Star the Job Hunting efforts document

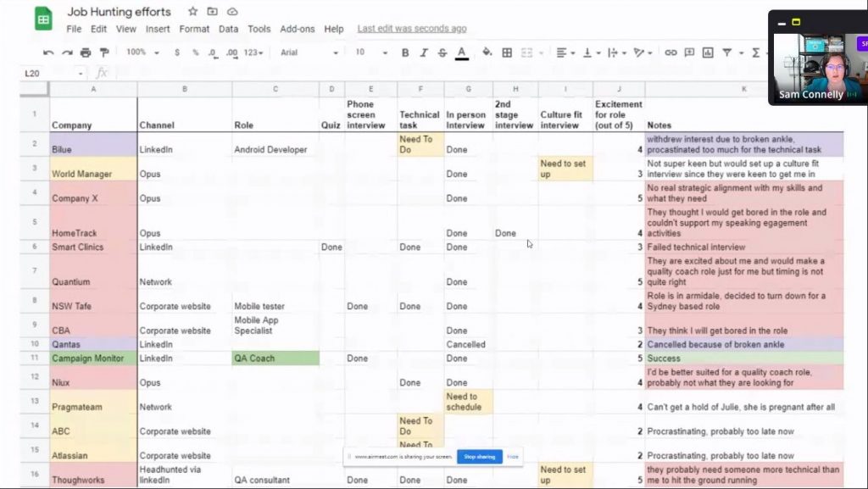click(193, 12)
